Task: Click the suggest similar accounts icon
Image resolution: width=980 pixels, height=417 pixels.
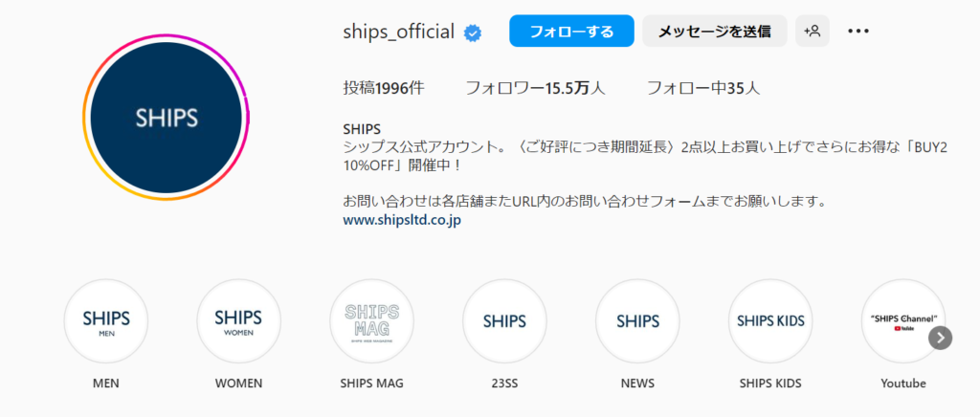Action: (813, 31)
